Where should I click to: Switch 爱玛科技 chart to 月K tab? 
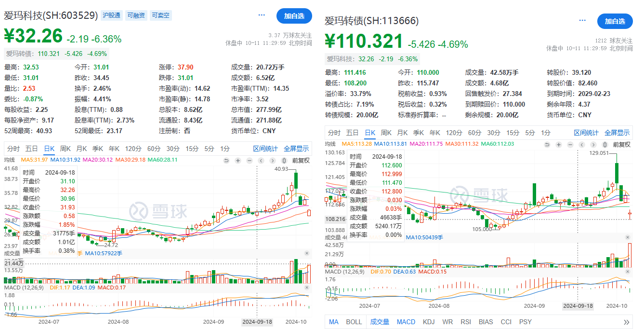pyautogui.click(x=82, y=149)
